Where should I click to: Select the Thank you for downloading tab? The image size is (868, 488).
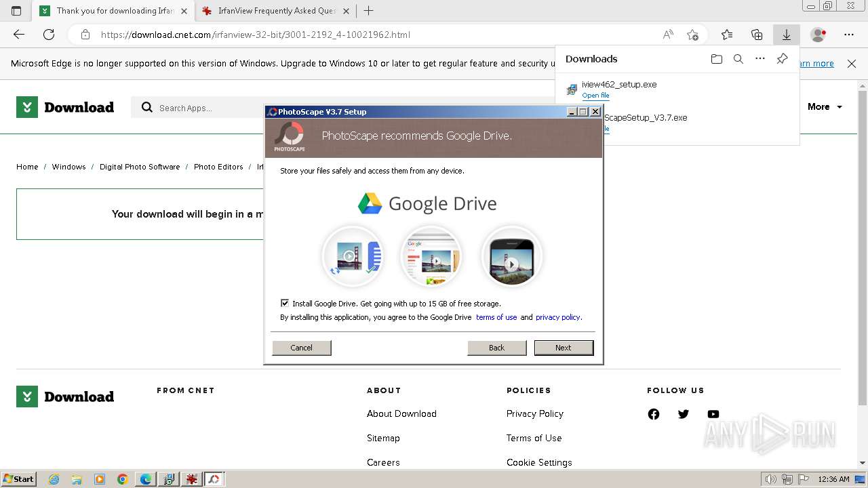pyautogui.click(x=113, y=11)
